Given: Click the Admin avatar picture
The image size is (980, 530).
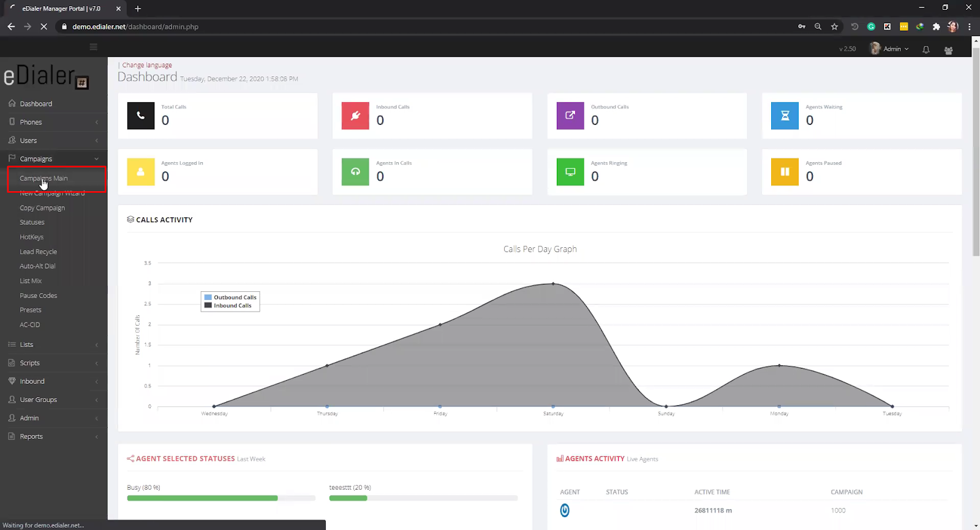Looking at the screenshot, I should coord(875,48).
